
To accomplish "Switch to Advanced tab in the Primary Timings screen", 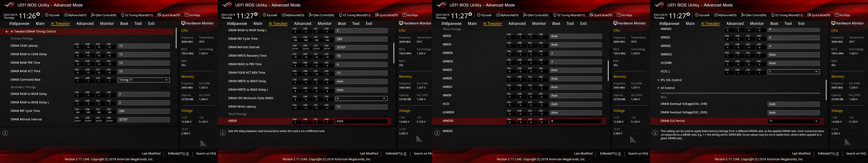I will pos(85,24).
